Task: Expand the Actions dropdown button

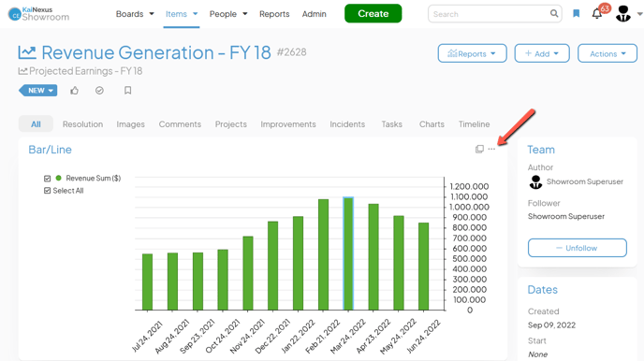Action: click(607, 53)
